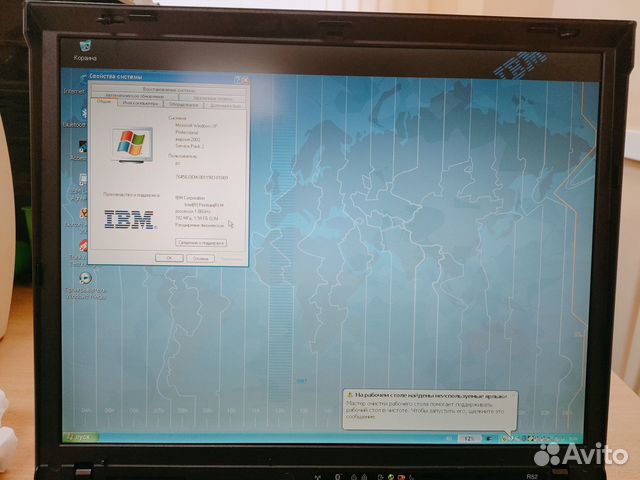Switch to the Имя компьютера tab
This screenshot has height=480, width=640.
point(140,104)
